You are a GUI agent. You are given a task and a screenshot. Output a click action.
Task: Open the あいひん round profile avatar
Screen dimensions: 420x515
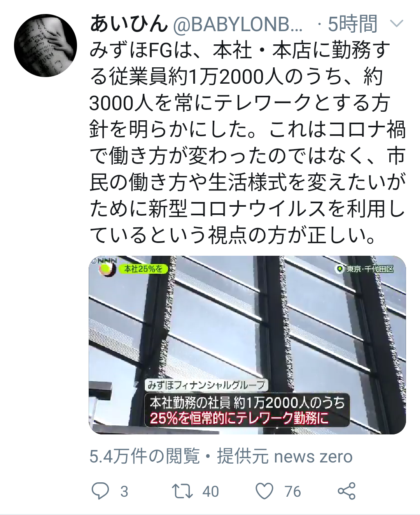[45, 46]
